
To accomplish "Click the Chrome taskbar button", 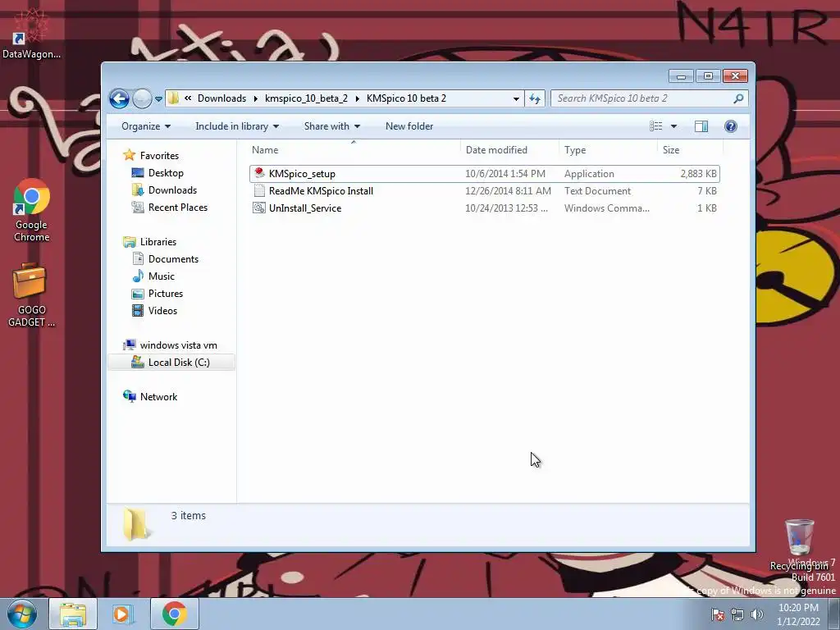I will click(175, 614).
